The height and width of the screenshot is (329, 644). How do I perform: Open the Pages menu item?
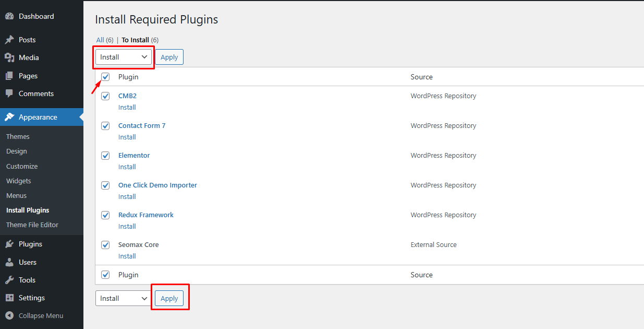[x=28, y=76]
